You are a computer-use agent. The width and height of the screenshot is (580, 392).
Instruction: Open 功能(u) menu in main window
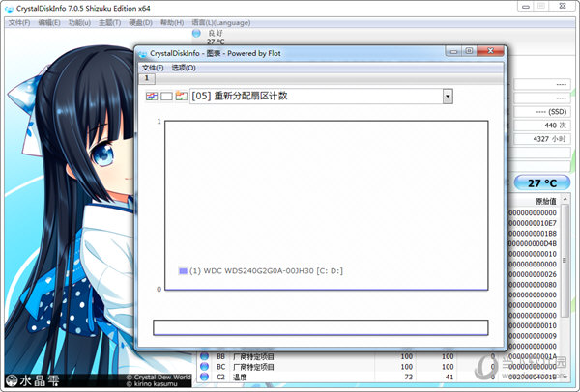pyautogui.click(x=79, y=23)
